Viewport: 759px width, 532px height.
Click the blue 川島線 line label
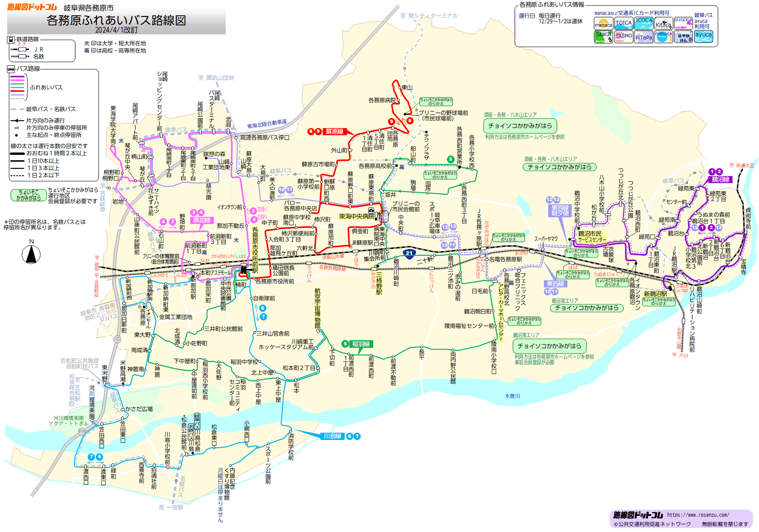[333, 436]
